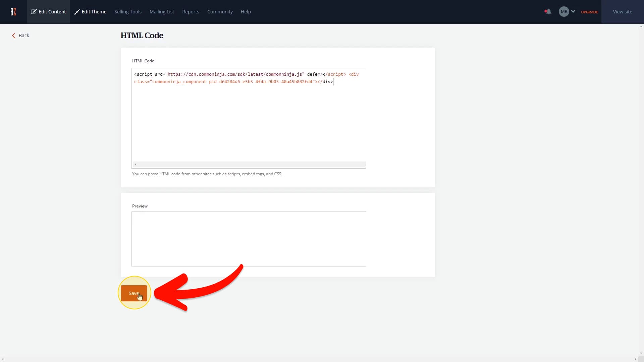Click the Save button
This screenshot has width=644, height=362.
pos(134,293)
